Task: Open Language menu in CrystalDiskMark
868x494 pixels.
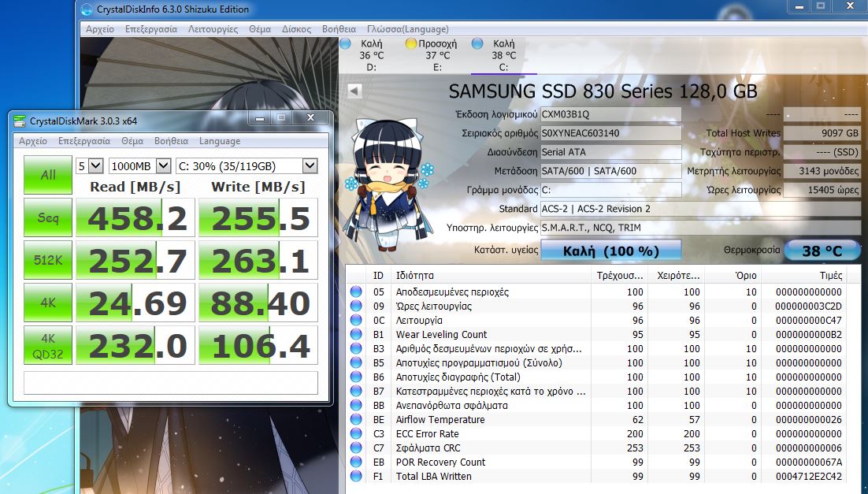Action: click(220, 141)
